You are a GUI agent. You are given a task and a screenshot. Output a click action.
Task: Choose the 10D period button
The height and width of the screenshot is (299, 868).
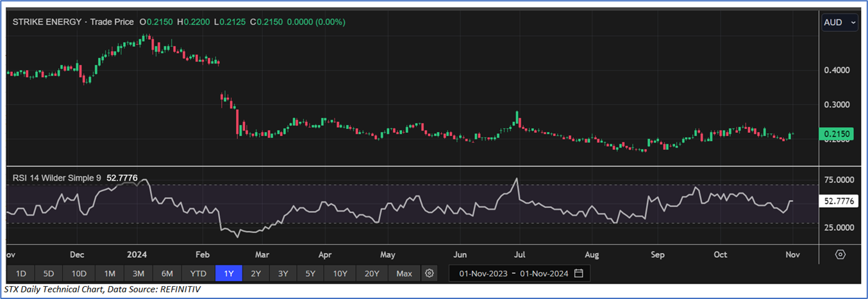(79, 273)
